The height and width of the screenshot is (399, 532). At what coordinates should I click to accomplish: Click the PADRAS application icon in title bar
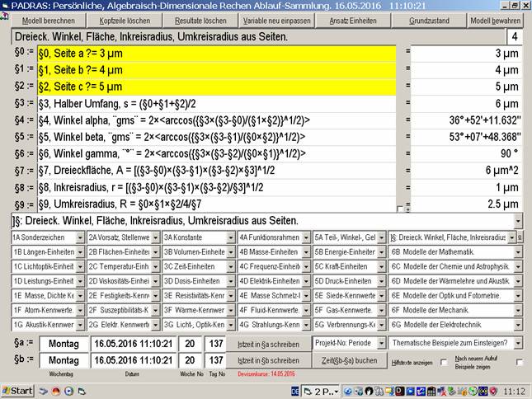5,6
